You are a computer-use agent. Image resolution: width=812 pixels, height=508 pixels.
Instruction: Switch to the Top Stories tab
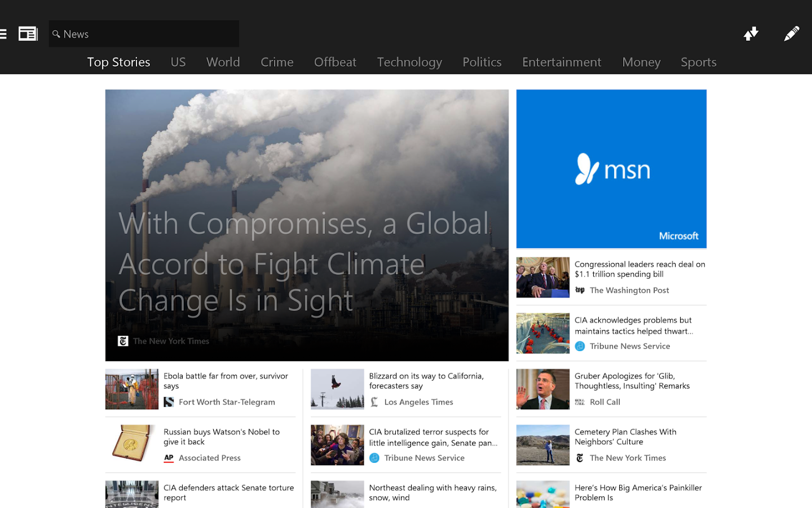pos(118,62)
